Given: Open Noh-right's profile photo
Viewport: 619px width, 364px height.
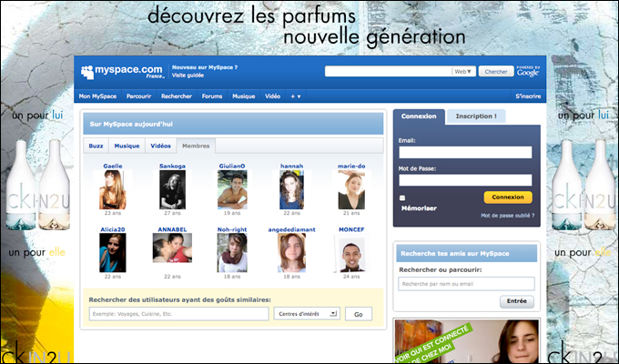Looking at the screenshot, I should coord(232,253).
